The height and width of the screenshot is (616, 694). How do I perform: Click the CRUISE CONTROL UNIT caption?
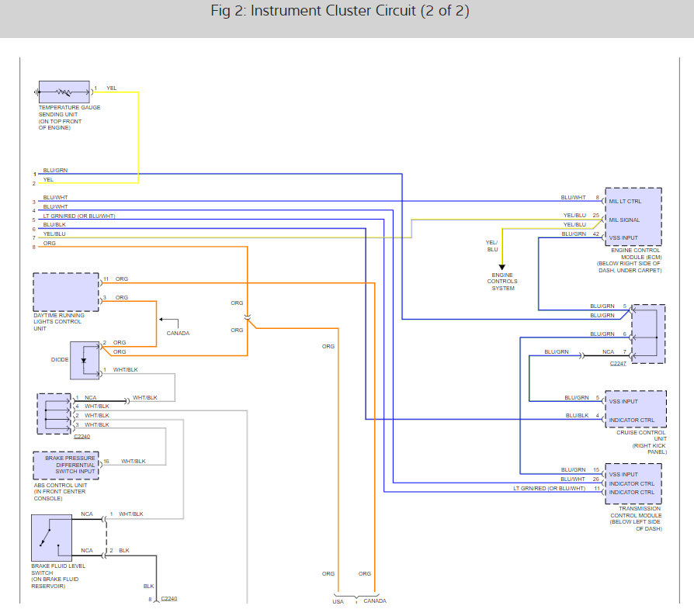(641, 442)
